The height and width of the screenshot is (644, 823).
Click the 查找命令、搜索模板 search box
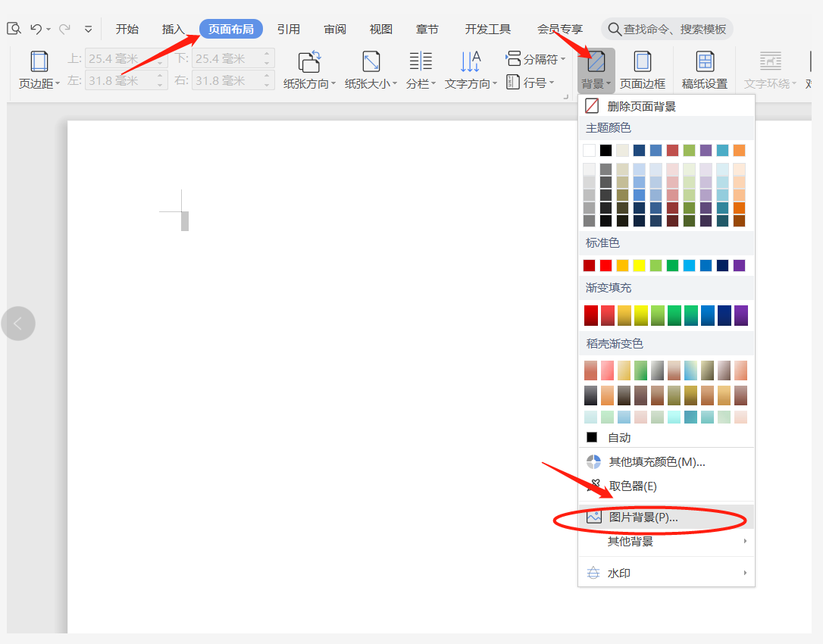(x=667, y=29)
